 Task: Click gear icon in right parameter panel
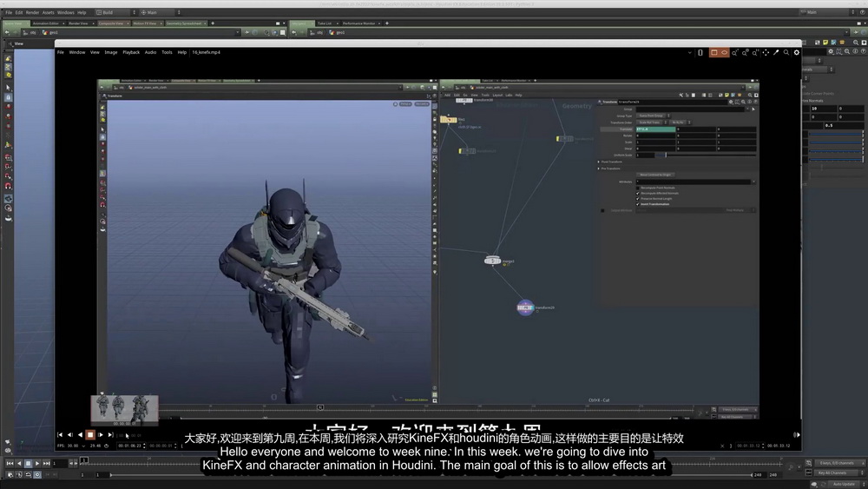pyautogui.click(x=831, y=51)
